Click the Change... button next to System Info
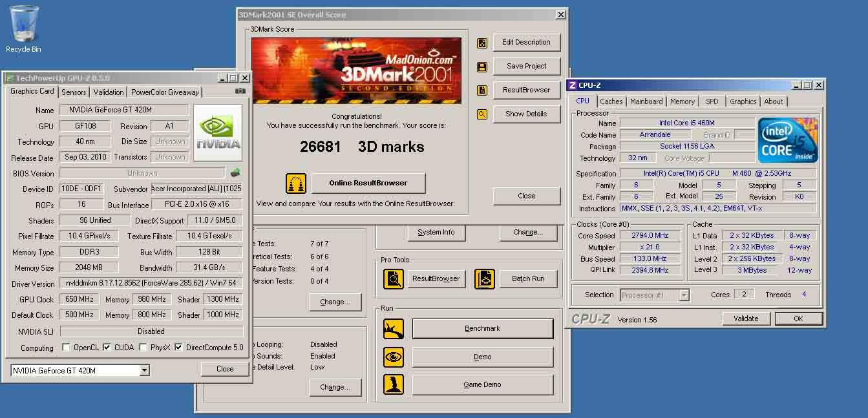The image size is (868, 418). tap(528, 232)
